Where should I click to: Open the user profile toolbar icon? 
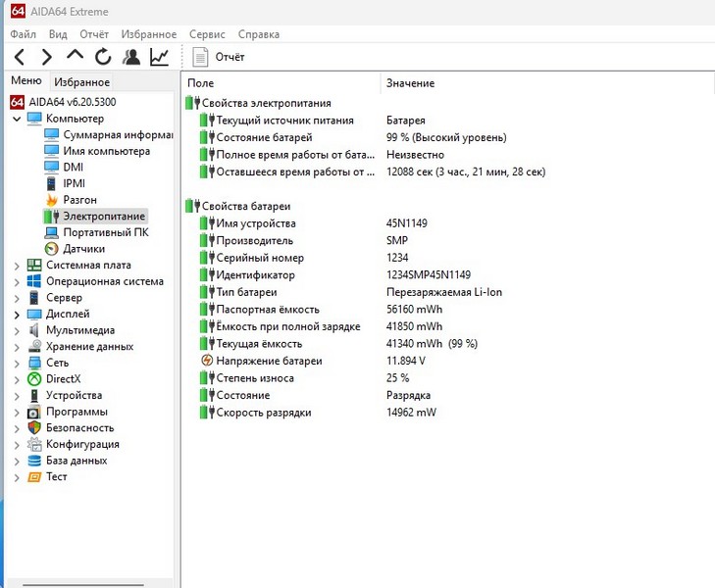[131, 57]
